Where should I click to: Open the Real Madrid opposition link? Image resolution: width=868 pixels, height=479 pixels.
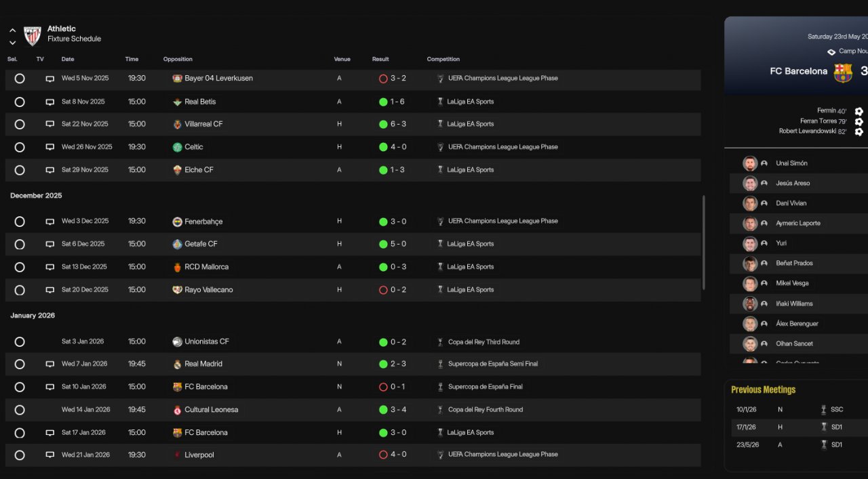point(203,364)
